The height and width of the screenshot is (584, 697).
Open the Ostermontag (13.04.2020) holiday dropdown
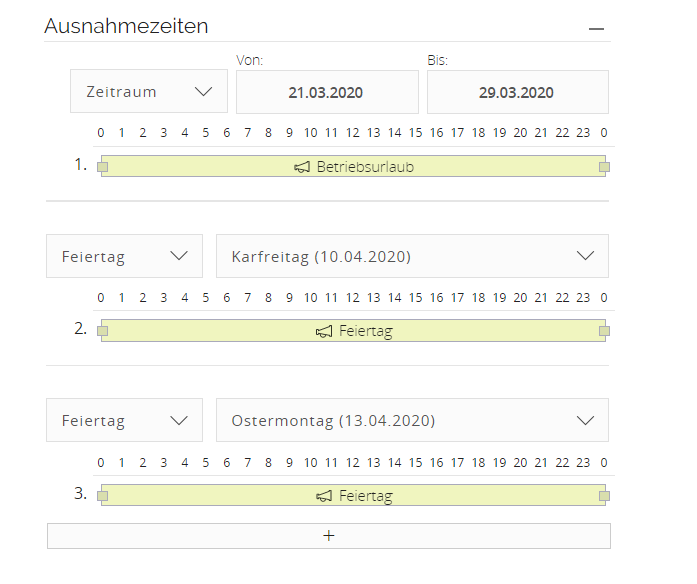click(x=412, y=420)
